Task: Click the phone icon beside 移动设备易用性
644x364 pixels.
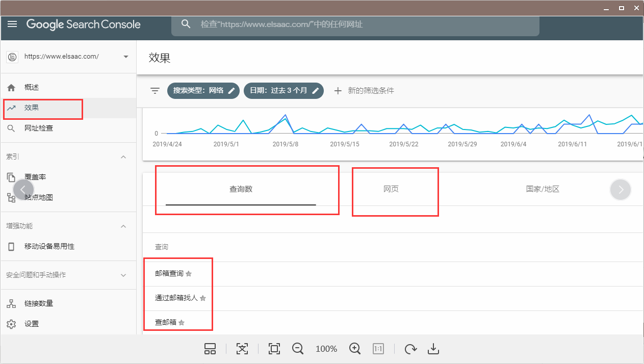Action: click(11, 247)
